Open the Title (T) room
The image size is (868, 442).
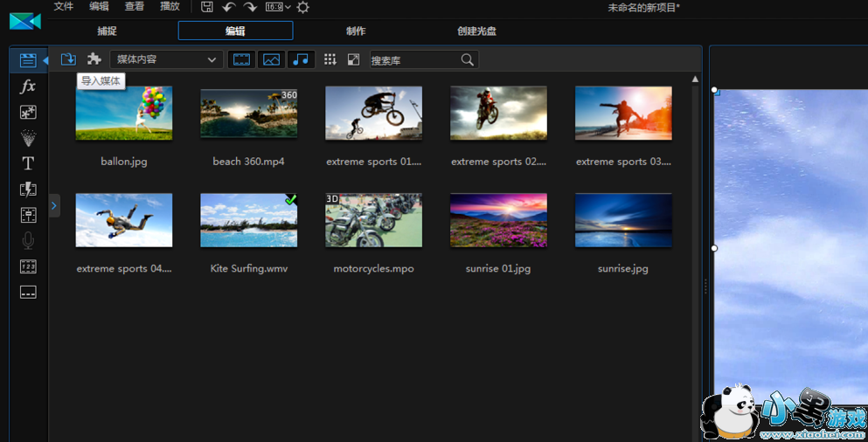point(28,163)
